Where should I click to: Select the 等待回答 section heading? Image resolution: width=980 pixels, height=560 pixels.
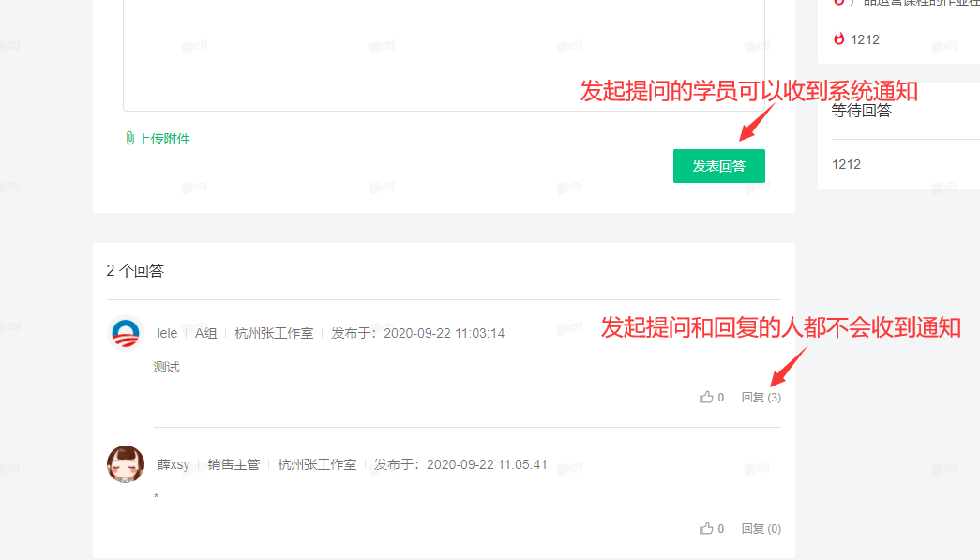click(861, 111)
